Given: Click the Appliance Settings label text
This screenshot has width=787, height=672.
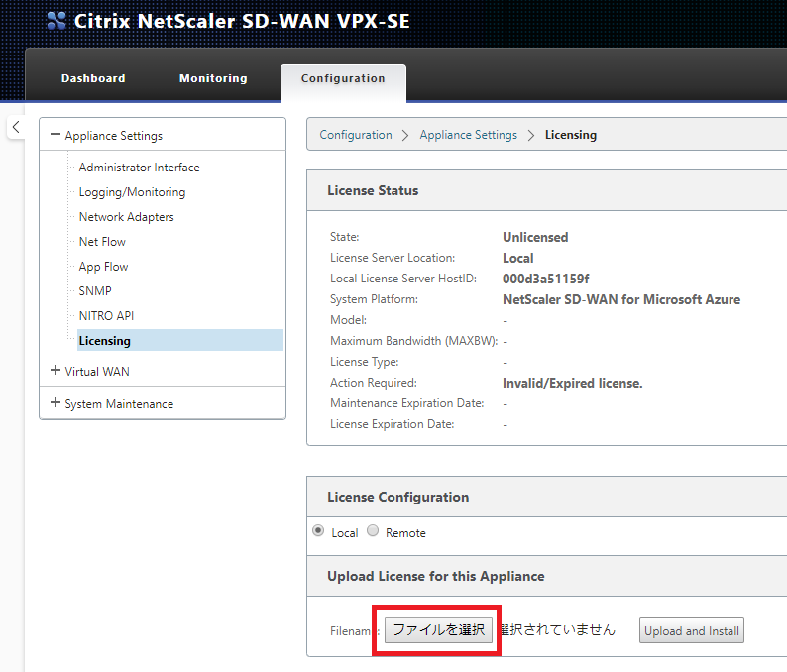Looking at the screenshot, I should (x=114, y=136).
